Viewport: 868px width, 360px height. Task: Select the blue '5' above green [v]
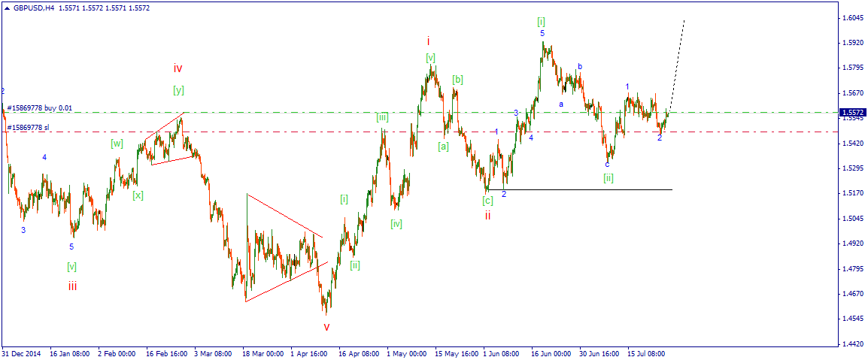[x=71, y=247]
